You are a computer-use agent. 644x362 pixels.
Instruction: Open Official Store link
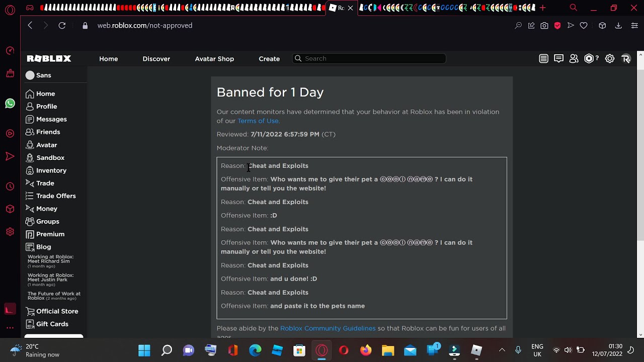pyautogui.click(x=52, y=311)
